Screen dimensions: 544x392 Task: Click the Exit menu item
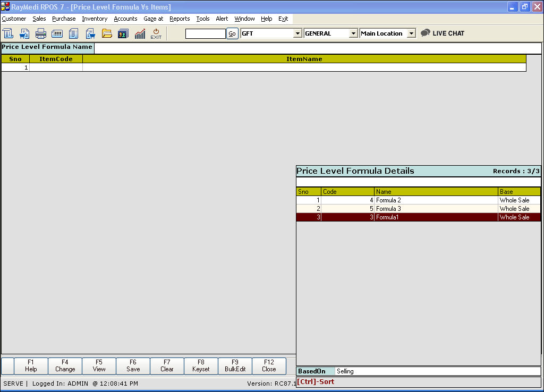[x=283, y=19]
